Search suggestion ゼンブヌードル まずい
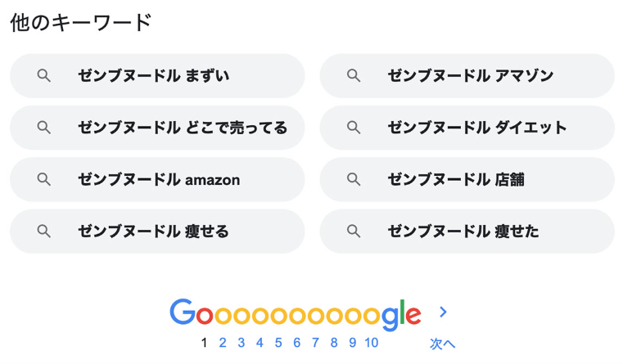 [x=157, y=76]
